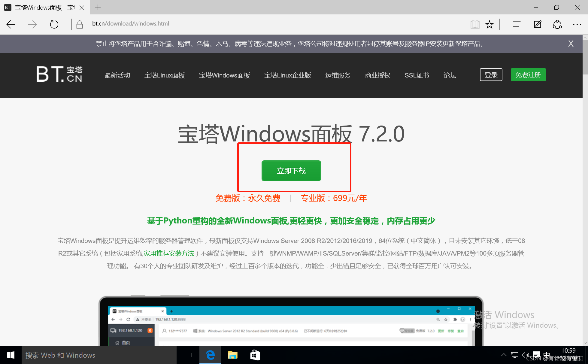588x364 pixels.
Task: Open SSL证书 nav item
Action: click(x=417, y=75)
